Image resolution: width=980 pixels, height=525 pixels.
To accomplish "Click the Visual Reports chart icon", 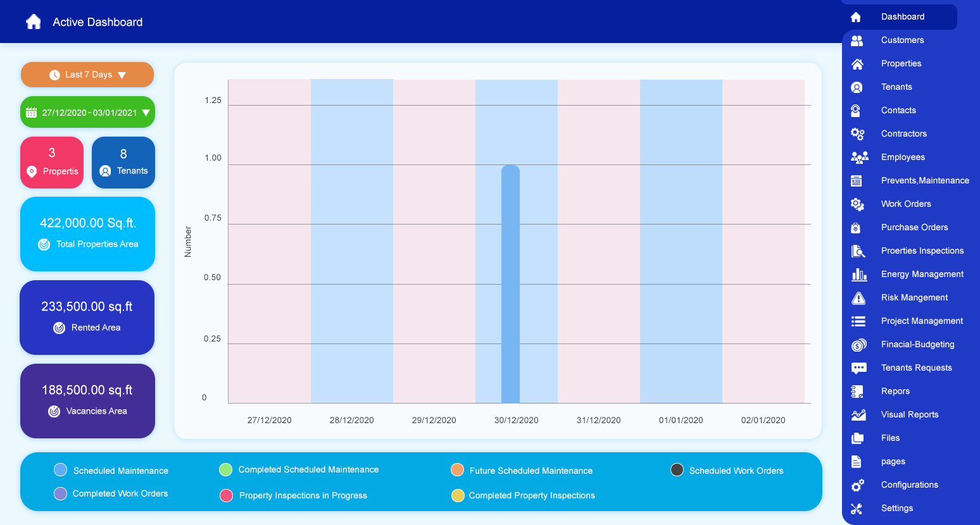I will (x=858, y=415).
